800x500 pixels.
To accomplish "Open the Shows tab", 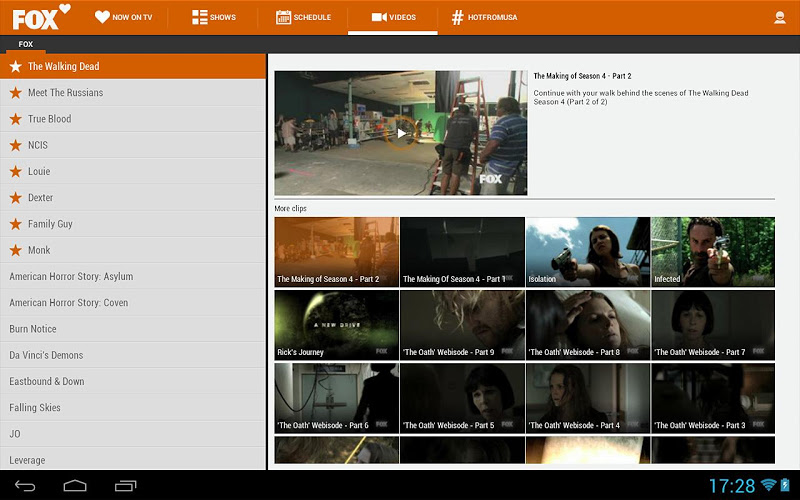I will click(x=213, y=17).
